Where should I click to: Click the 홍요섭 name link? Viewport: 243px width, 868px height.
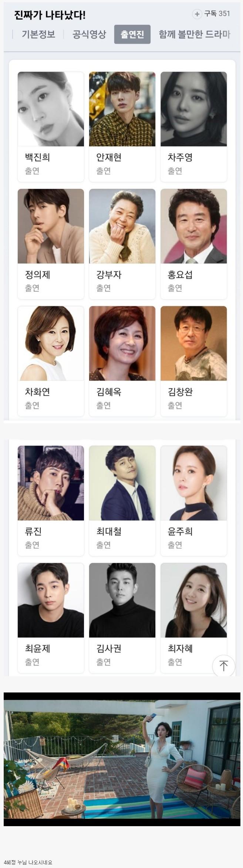point(180,274)
